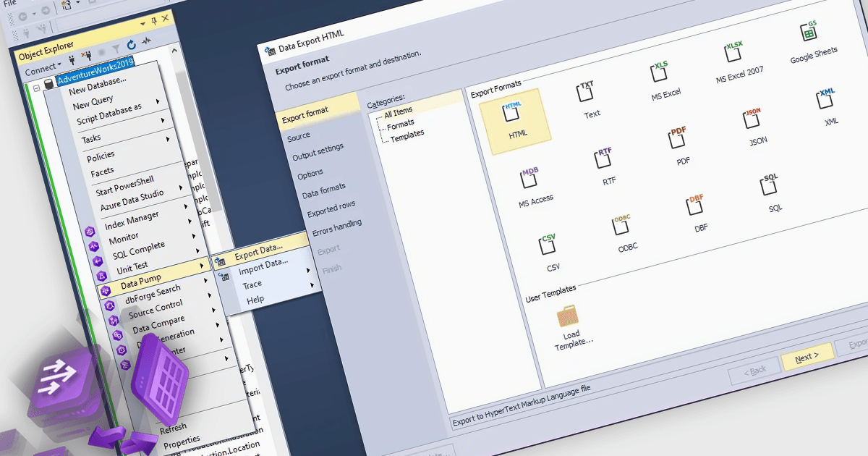Open the Load Template folder icon
The image size is (868, 456).
click(x=568, y=316)
